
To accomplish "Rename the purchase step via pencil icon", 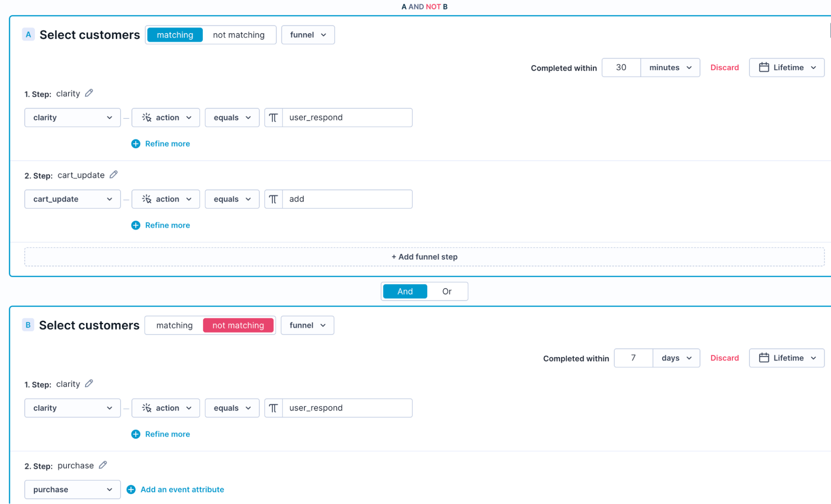I will point(103,465).
